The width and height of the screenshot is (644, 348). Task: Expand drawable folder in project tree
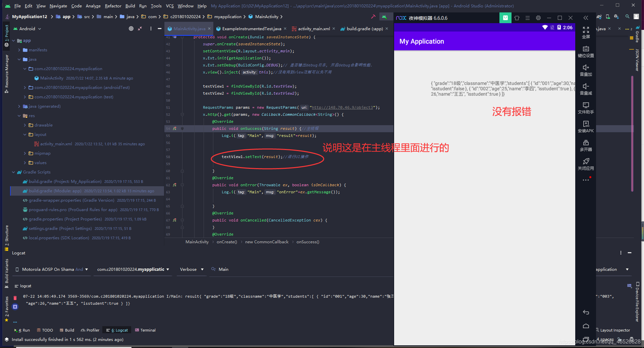point(25,125)
